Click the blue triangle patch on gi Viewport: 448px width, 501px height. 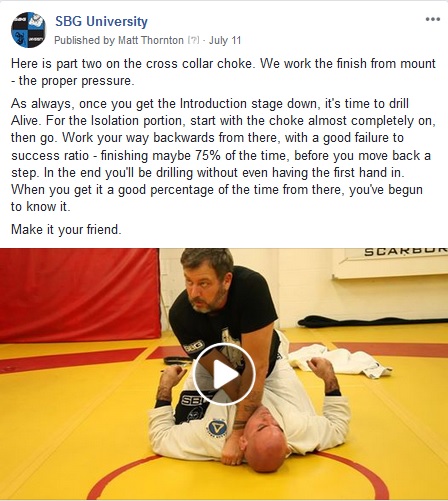click(x=217, y=427)
